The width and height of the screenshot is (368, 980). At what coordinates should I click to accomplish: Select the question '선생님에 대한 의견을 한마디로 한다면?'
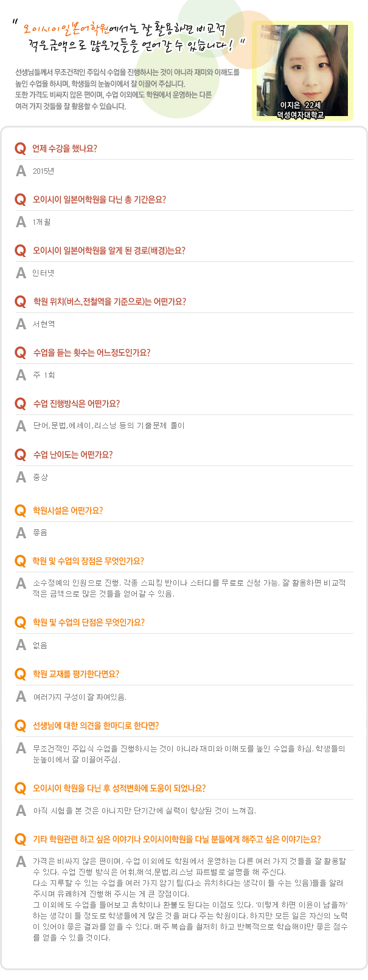95,726
